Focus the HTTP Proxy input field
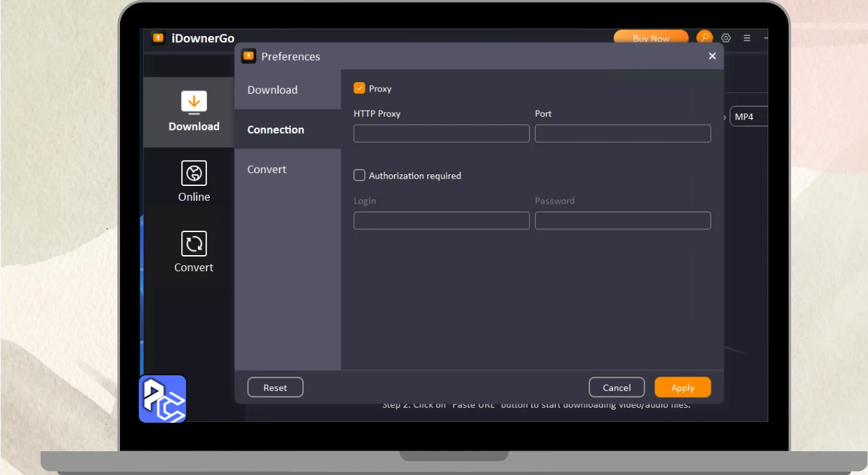This screenshot has width=868, height=475. (x=441, y=133)
